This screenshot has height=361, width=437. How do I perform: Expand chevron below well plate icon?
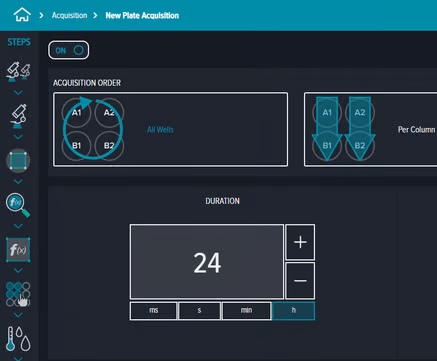[18, 315]
